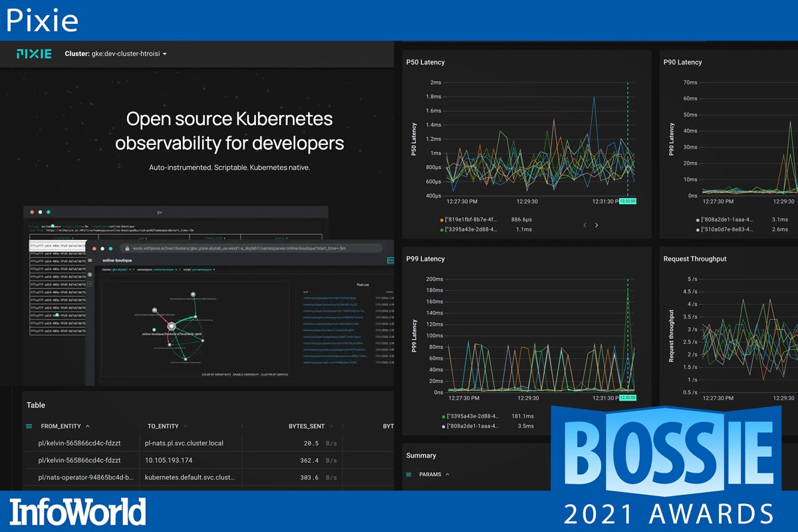798x532 pixels.
Task: Sort by BYTES_SENT column arrow
Action: point(332,426)
